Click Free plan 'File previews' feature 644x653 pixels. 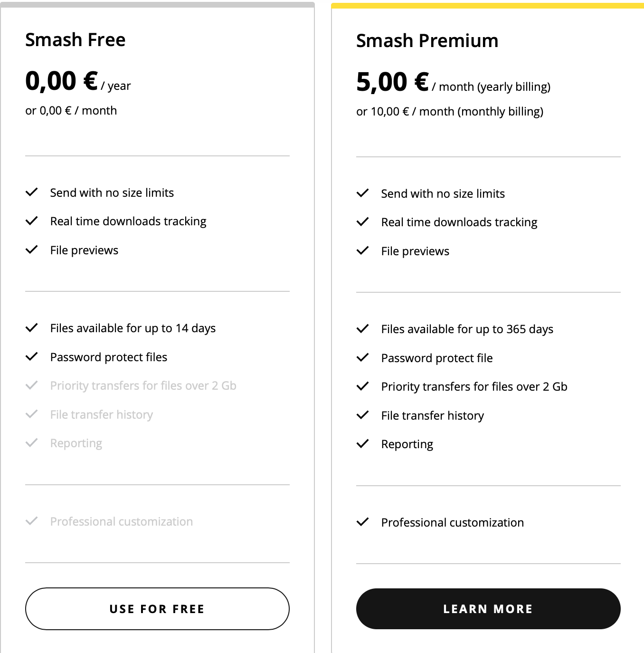(x=84, y=250)
